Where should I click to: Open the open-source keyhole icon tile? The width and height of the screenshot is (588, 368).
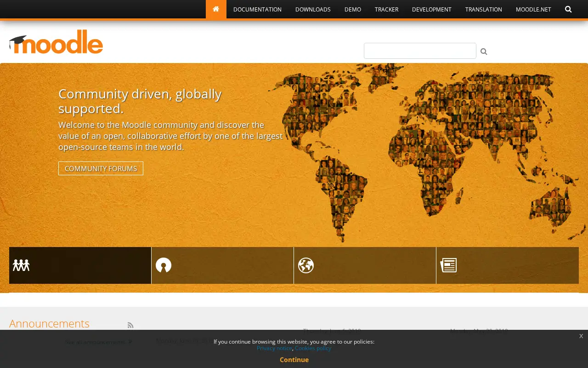pyautogui.click(x=222, y=265)
